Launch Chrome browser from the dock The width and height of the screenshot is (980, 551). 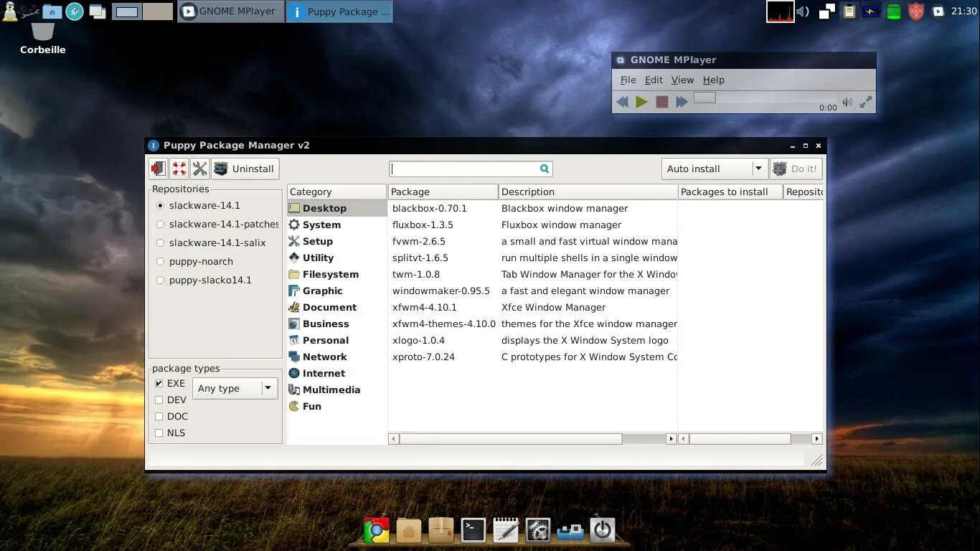tap(377, 530)
